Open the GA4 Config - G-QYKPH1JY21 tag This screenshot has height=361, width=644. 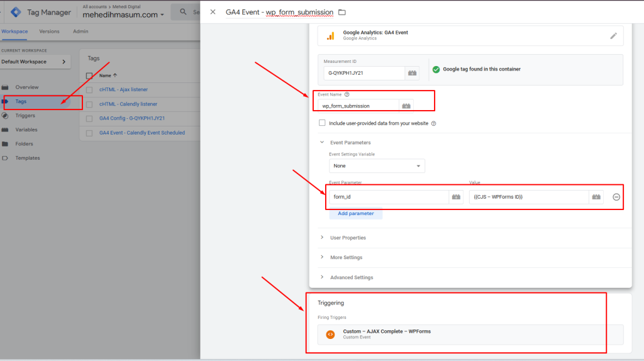132,118
